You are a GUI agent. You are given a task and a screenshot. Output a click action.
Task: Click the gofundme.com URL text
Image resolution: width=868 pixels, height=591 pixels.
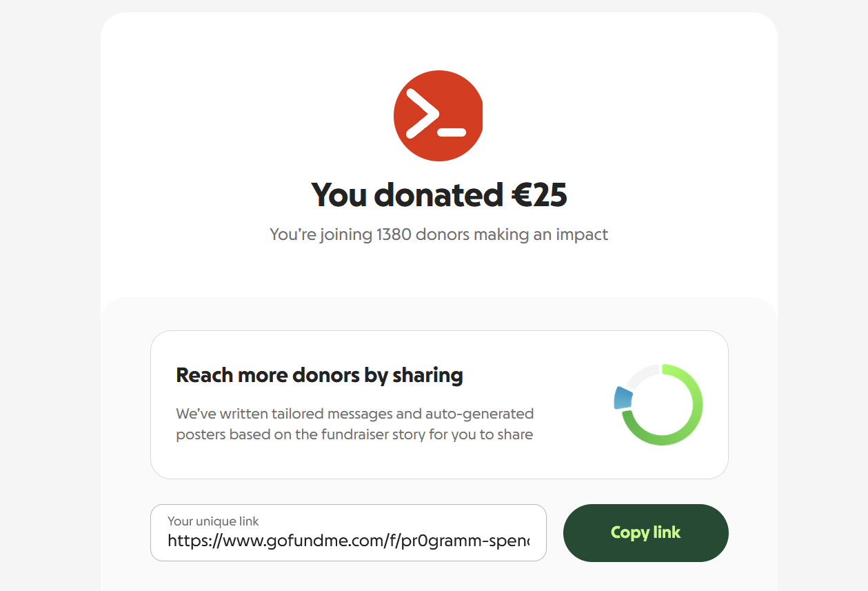[x=349, y=541]
